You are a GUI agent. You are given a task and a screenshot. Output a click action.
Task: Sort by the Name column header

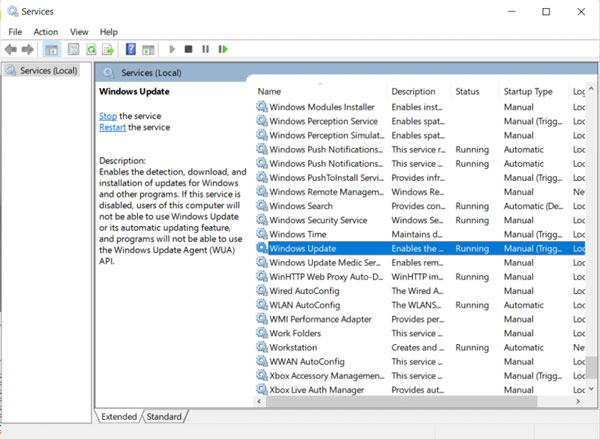pyautogui.click(x=321, y=91)
